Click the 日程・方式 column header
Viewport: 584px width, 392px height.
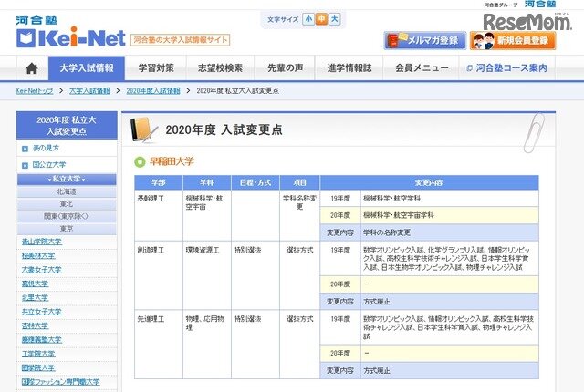click(x=255, y=182)
